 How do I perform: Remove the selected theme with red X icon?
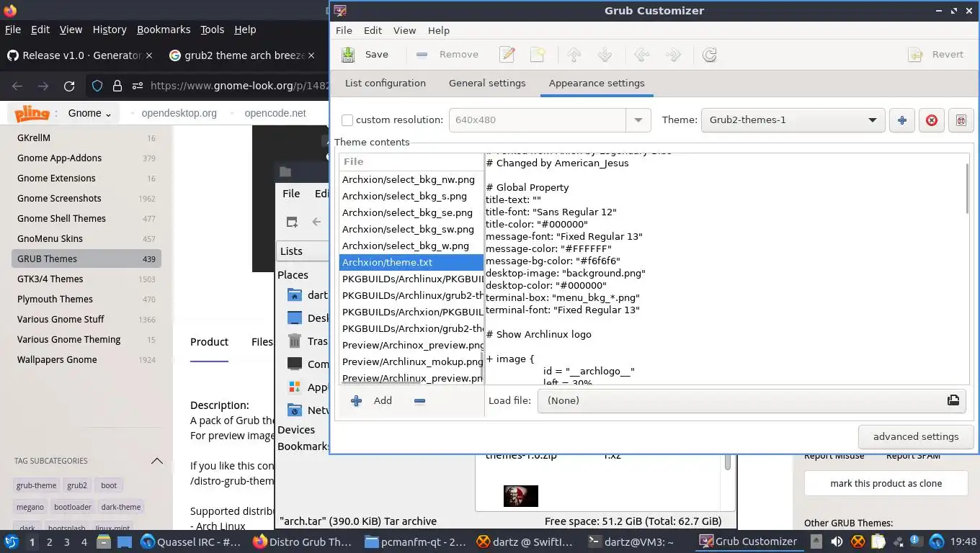931,120
